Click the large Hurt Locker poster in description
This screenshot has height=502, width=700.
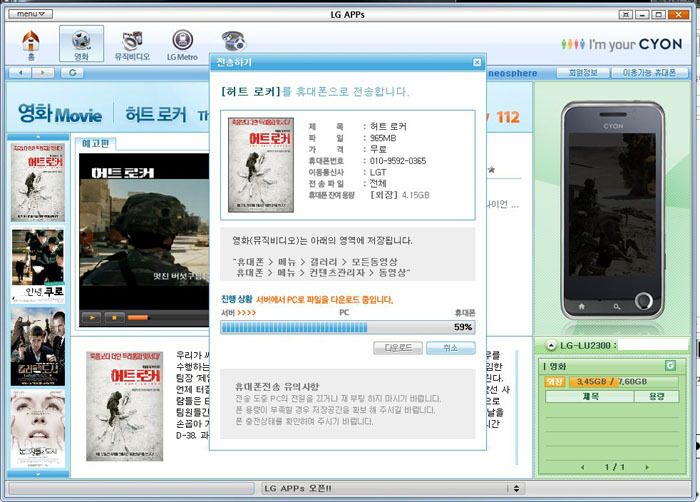(x=125, y=406)
